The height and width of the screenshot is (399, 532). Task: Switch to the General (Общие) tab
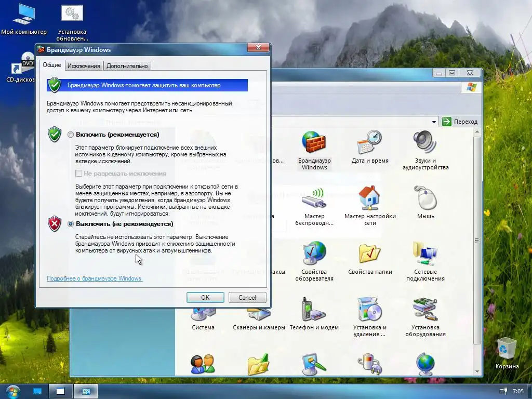[52, 65]
